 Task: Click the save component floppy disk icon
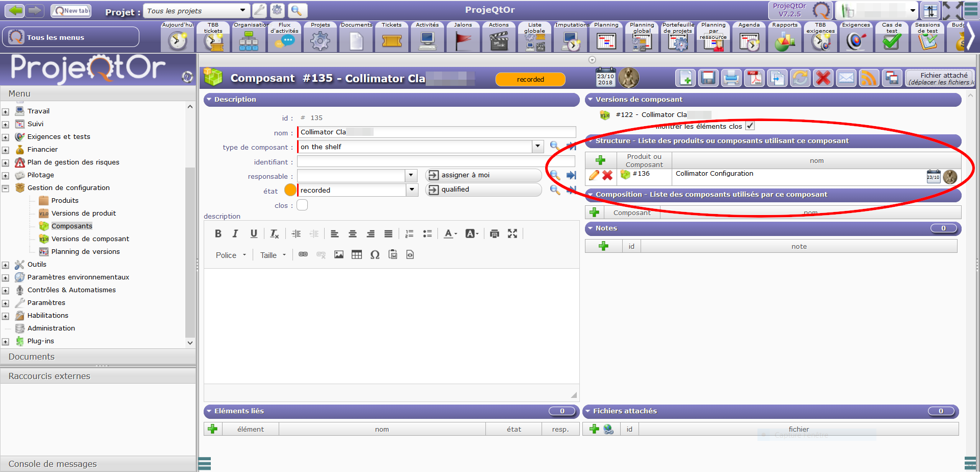pos(708,78)
